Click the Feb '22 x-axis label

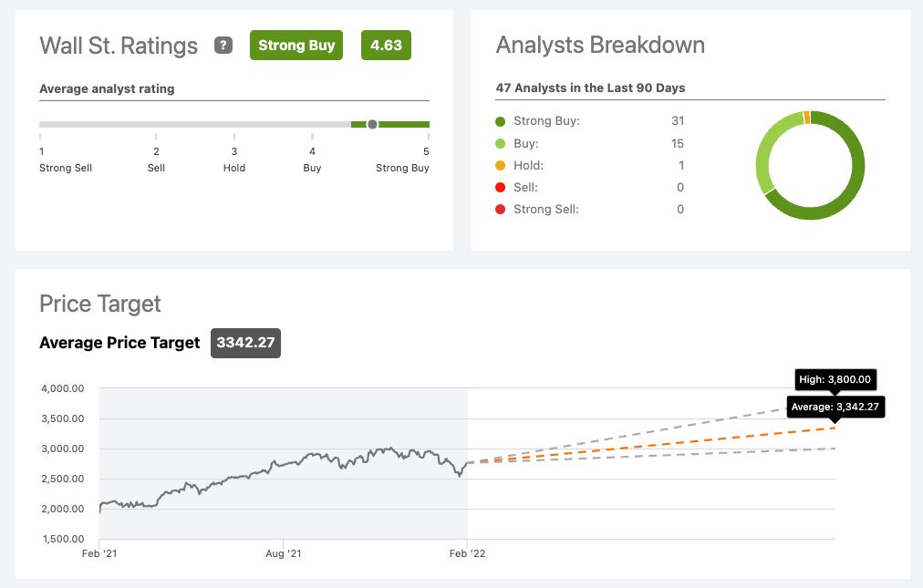pos(466,552)
